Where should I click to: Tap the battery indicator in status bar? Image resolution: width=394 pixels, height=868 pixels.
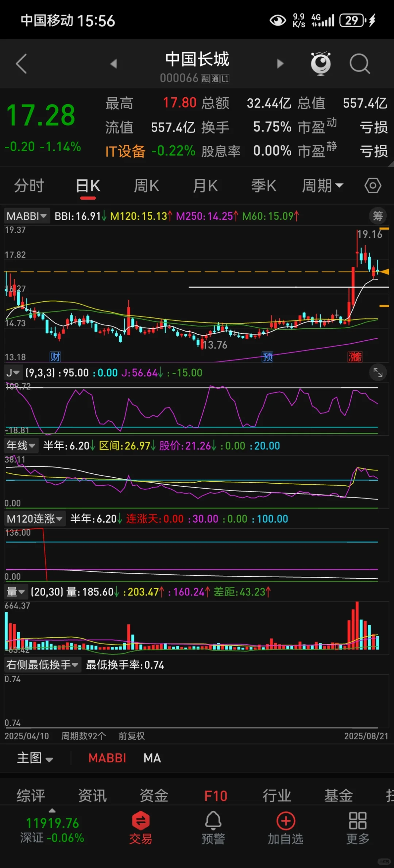click(352, 20)
